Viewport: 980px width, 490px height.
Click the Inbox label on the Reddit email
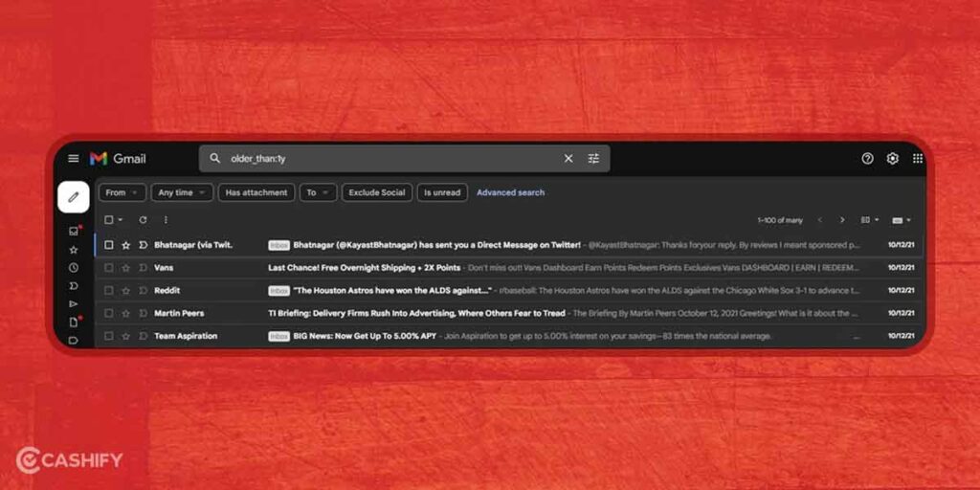(278, 291)
